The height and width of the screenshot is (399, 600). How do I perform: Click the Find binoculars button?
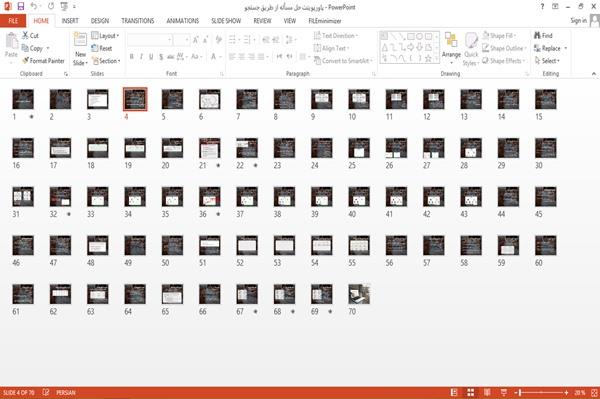coord(543,36)
